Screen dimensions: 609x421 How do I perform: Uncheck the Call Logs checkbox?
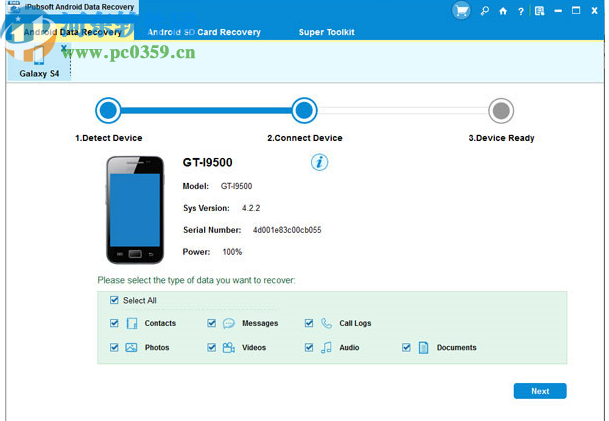[x=309, y=323]
